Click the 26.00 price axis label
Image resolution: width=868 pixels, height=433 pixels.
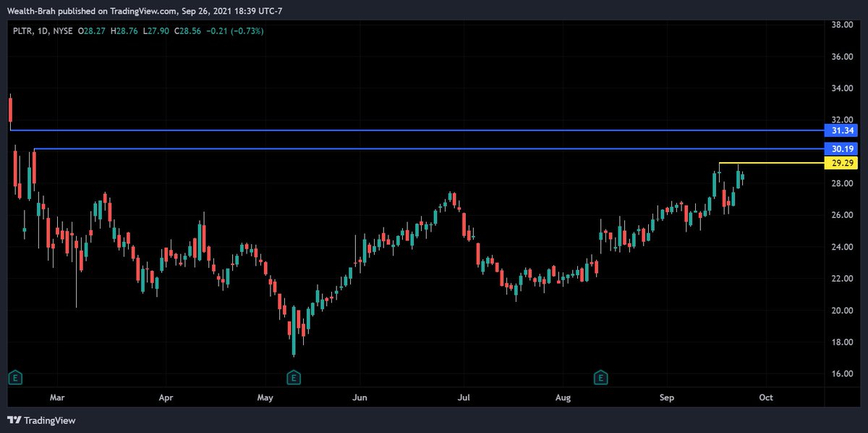pos(843,216)
